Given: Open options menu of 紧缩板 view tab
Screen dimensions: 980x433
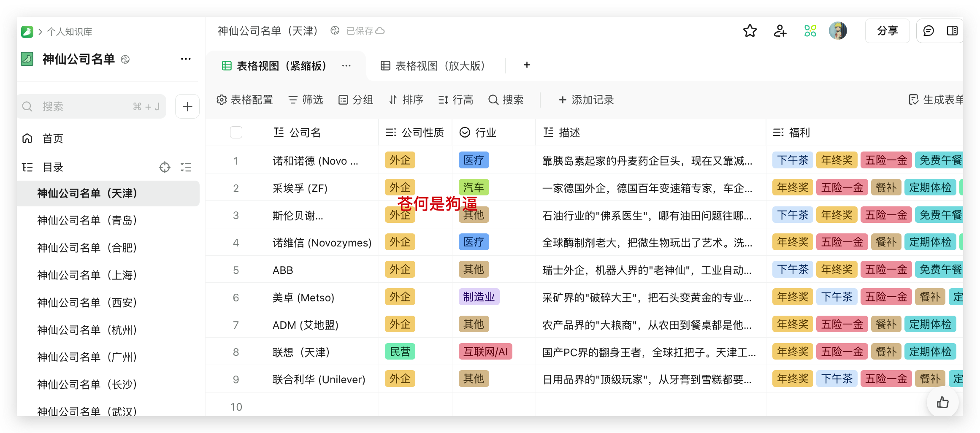Looking at the screenshot, I should 346,66.
